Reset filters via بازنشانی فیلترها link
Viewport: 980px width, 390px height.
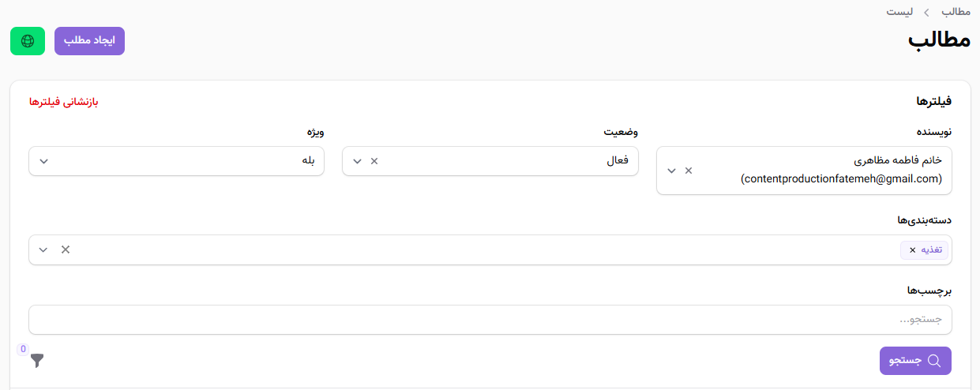(x=63, y=102)
